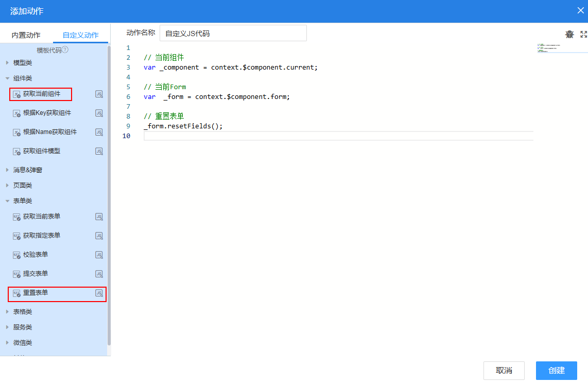Collapse the 表单类 category
588x382 pixels.
click(7, 201)
